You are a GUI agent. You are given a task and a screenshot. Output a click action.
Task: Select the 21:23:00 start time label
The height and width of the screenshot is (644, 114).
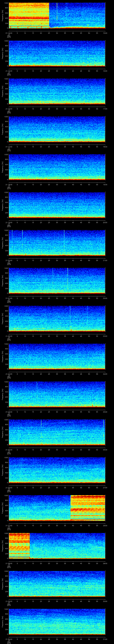click(9, 374)
